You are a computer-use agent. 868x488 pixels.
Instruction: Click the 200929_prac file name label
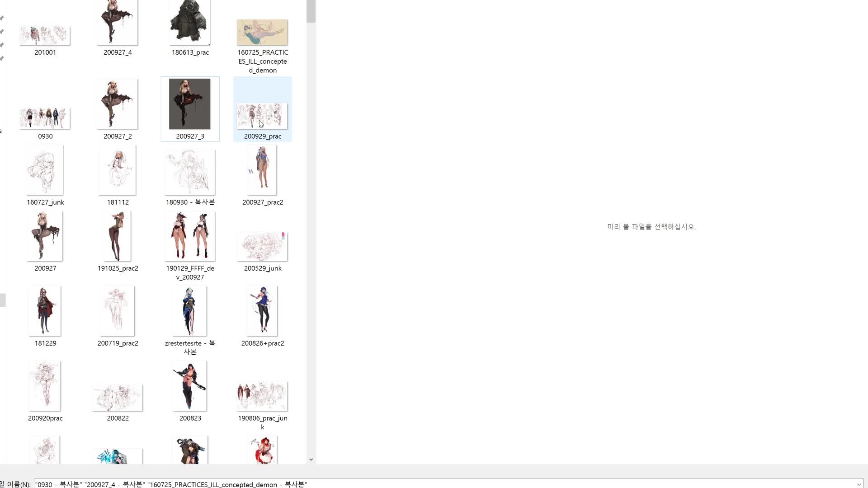263,136
